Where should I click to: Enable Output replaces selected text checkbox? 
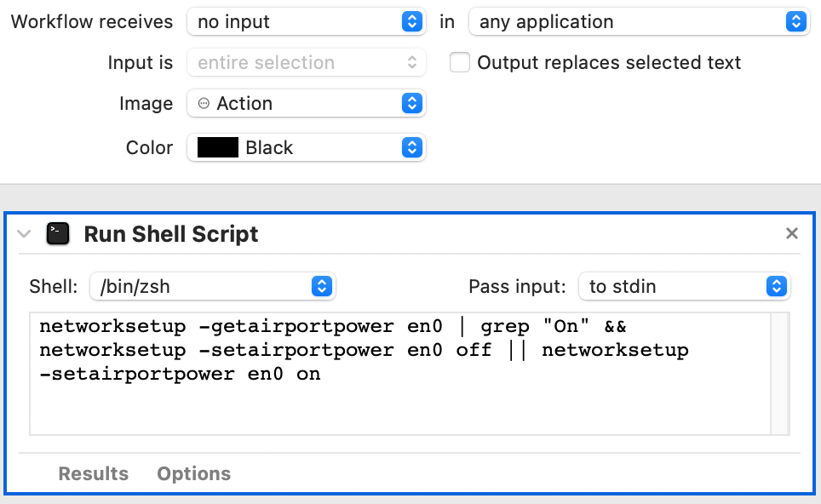pos(460,62)
